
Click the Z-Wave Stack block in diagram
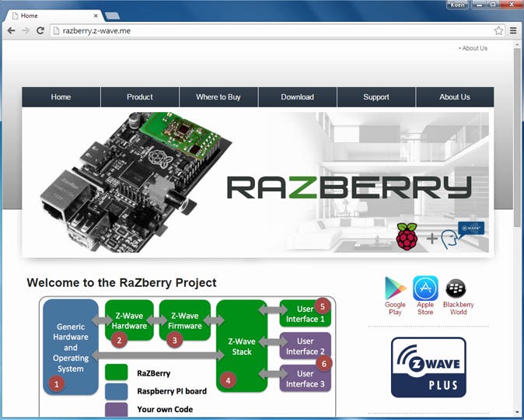[242, 346]
